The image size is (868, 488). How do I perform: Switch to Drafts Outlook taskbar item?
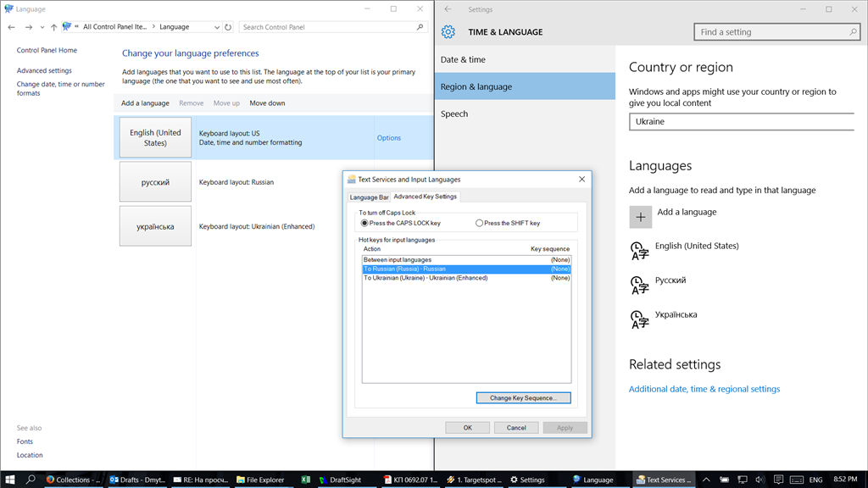[137, 480]
